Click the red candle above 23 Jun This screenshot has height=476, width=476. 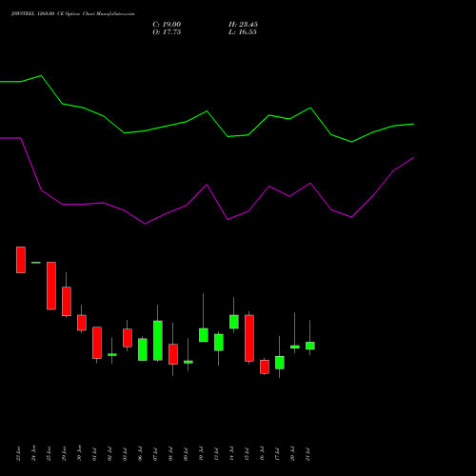[21, 260]
